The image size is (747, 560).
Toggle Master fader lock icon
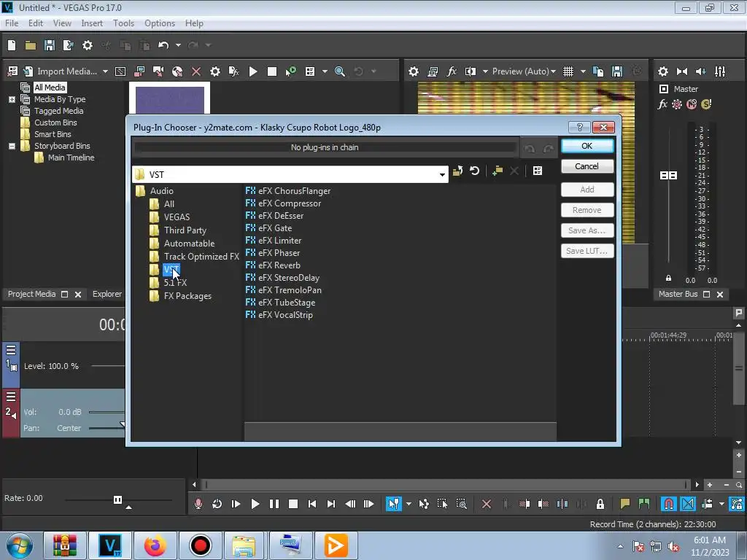click(668, 278)
